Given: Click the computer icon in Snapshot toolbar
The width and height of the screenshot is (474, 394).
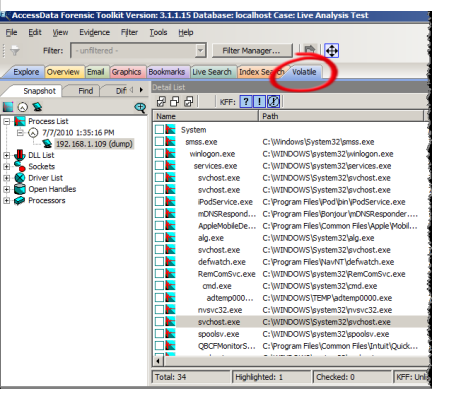Looking at the screenshot, I should 37,107.
